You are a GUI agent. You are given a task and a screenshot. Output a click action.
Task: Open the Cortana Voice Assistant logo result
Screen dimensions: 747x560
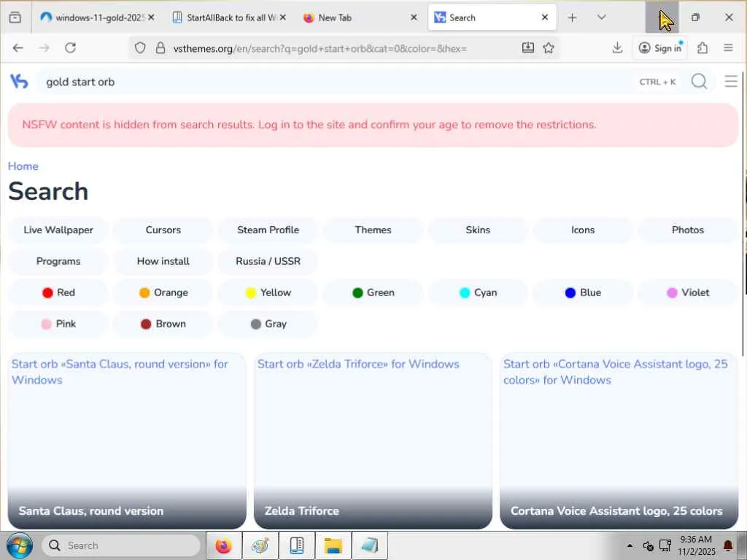pyautogui.click(x=619, y=441)
